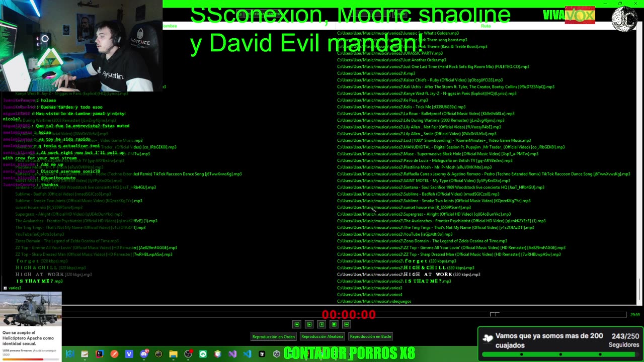Open the helicopter Apache petition thumbnail
The width and height of the screenshot is (644, 362).
coord(31,309)
